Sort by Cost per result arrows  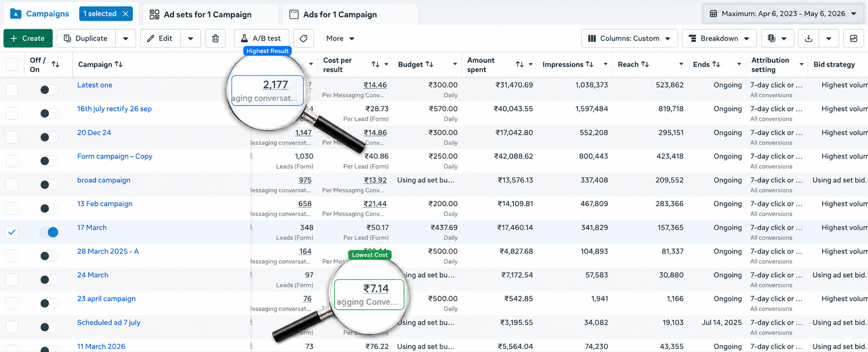pyautogui.click(x=375, y=64)
